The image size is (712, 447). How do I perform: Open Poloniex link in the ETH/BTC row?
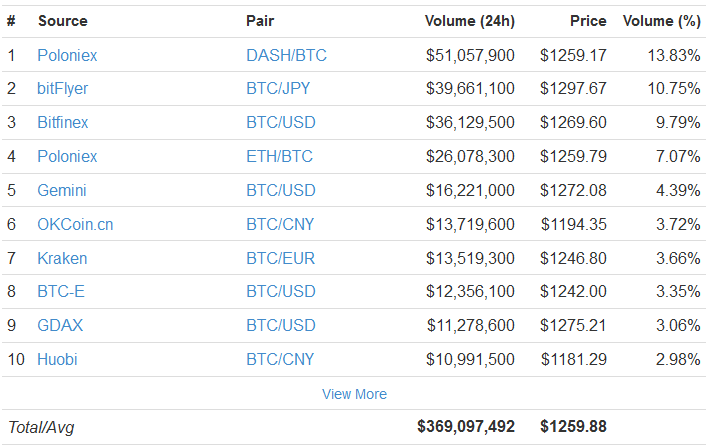[67, 156]
